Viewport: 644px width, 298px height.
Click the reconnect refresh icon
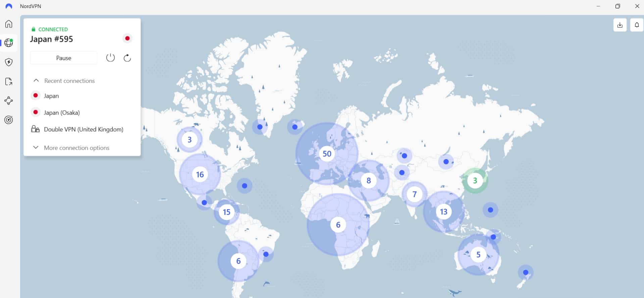[127, 58]
